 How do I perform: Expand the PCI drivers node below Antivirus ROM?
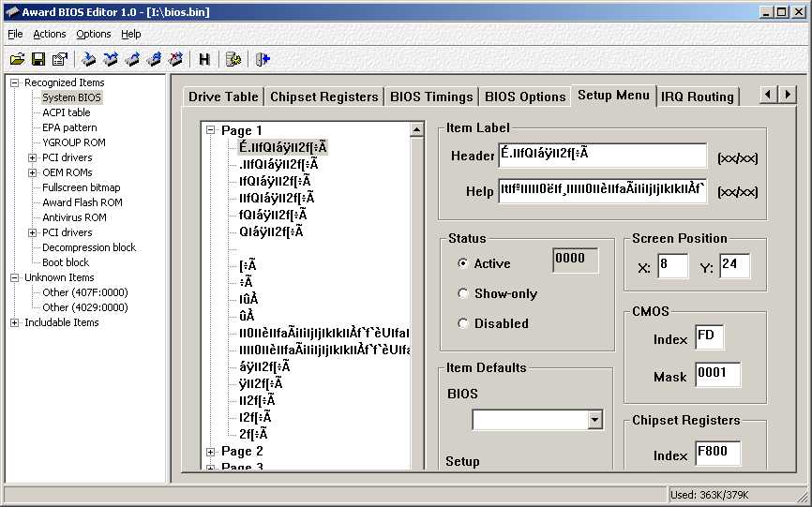click(x=32, y=232)
